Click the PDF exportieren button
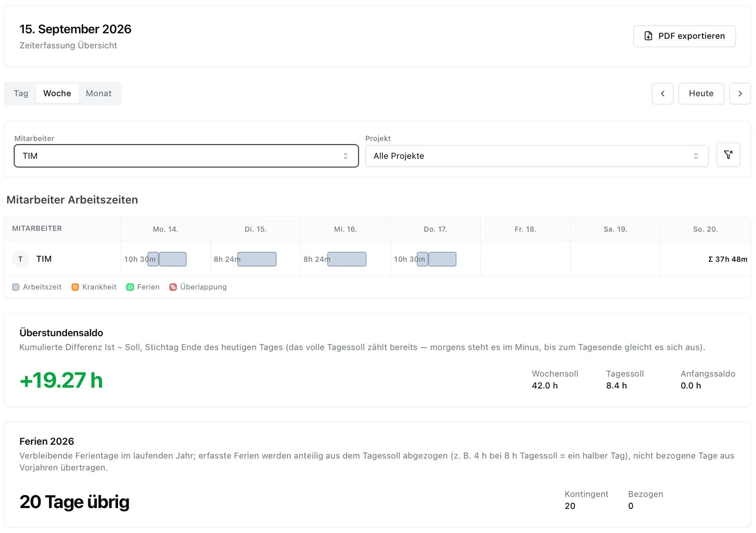The image size is (756, 533). pos(684,36)
